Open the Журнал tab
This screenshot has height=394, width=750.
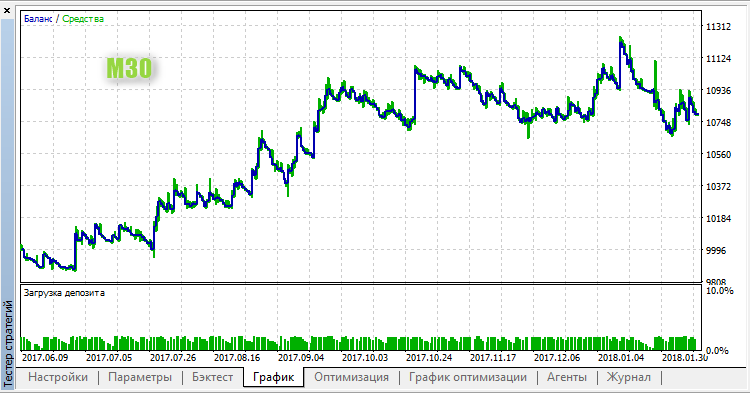pyautogui.click(x=629, y=377)
